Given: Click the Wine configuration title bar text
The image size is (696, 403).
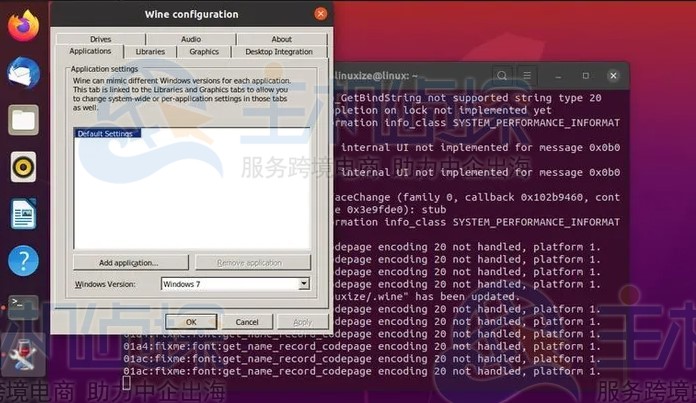Looking at the screenshot, I should point(191,14).
